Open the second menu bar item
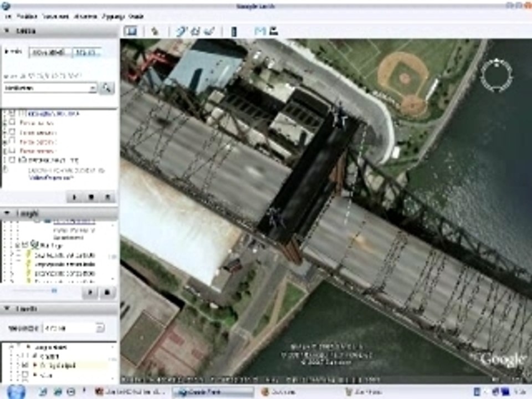Viewport: 532px width, 399px height. [27, 16]
